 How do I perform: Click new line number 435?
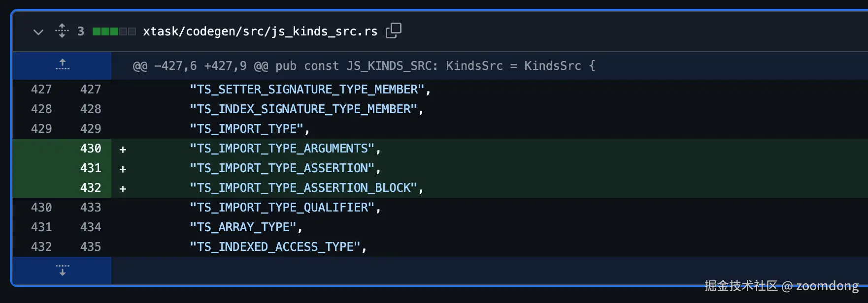[x=91, y=247]
